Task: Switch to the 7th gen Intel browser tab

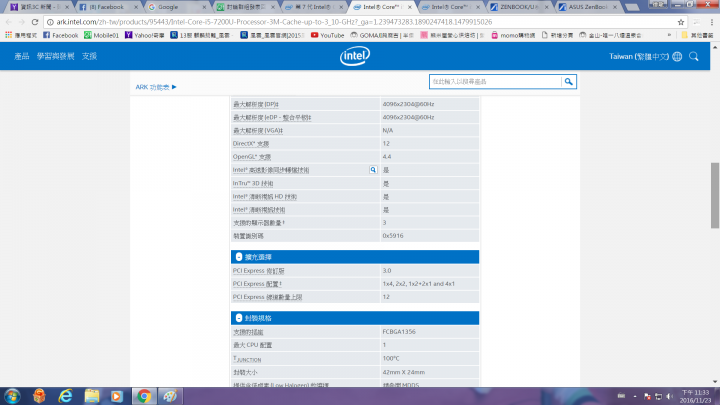Action: pyautogui.click(x=313, y=7)
